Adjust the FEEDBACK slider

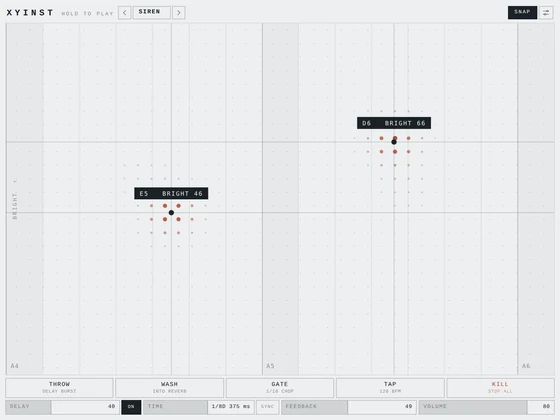[349, 407]
